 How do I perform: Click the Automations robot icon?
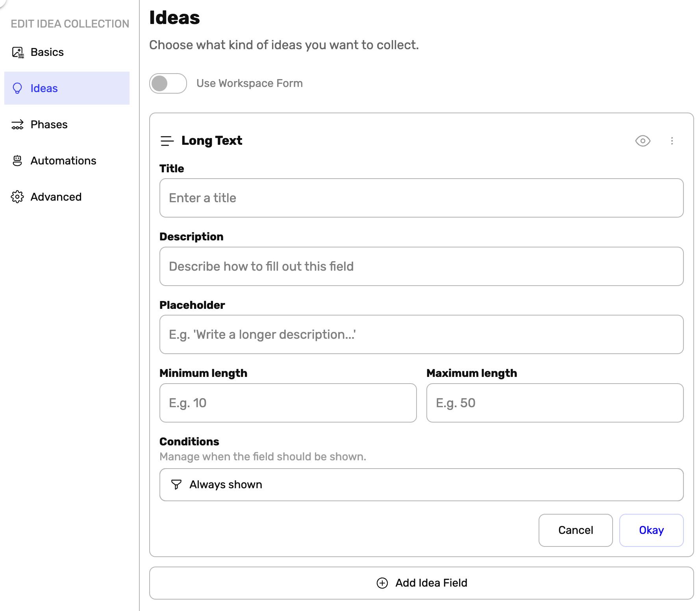tap(17, 161)
